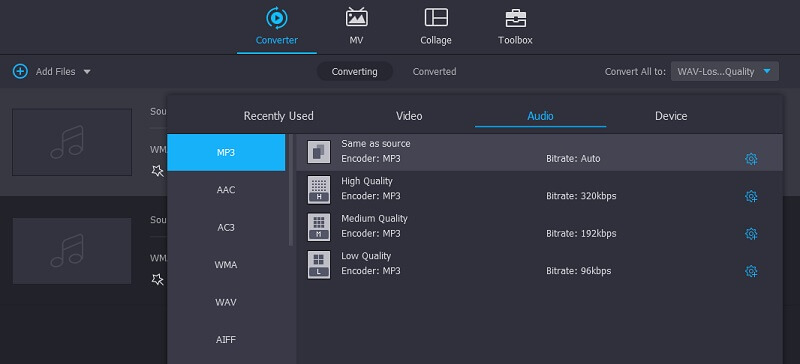Viewport: 800px width, 364px height.
Task: Select WAV in the format list
Action: [226, 302]
